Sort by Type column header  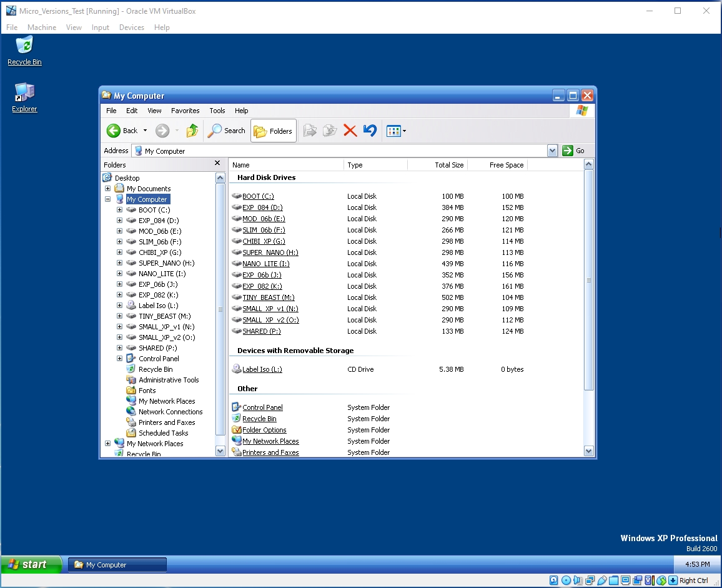click(x=375, y=165)
